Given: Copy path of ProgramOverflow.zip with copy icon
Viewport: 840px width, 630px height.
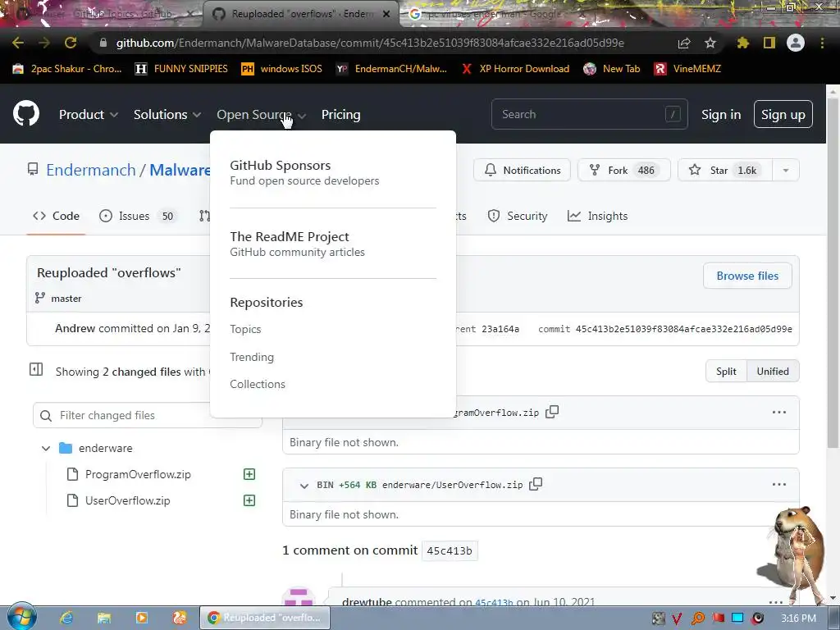Looking at the screenshot, I should (552, 412).
